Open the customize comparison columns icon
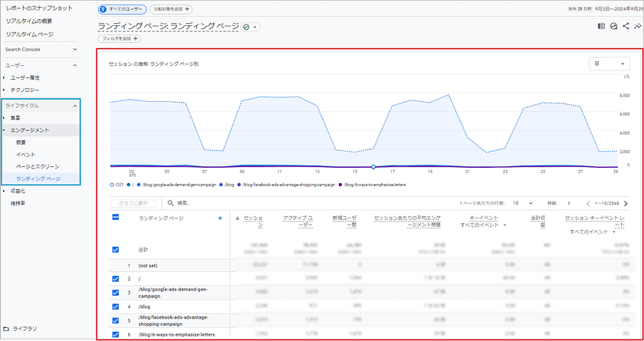Viewport: 644px width, 341px height. click(x=601, y=26)
